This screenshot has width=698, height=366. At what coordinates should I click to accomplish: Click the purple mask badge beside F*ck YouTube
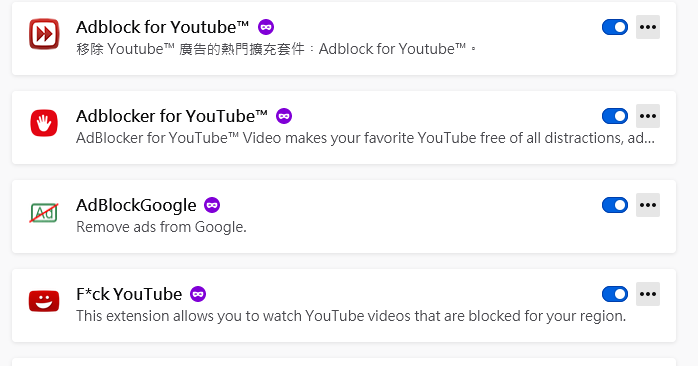coord(198,294)
